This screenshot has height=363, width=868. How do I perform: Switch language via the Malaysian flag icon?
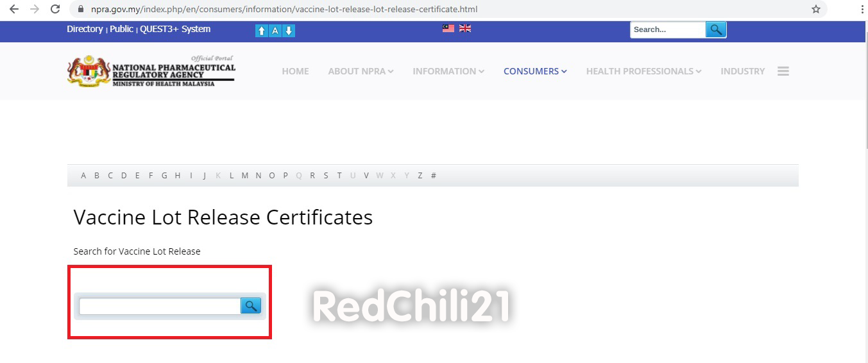(448, 28)
